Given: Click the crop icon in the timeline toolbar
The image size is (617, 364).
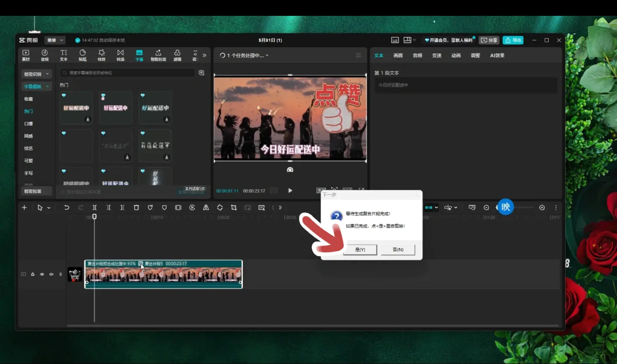Looking at the screenshot, I should (x=234, y=207).
